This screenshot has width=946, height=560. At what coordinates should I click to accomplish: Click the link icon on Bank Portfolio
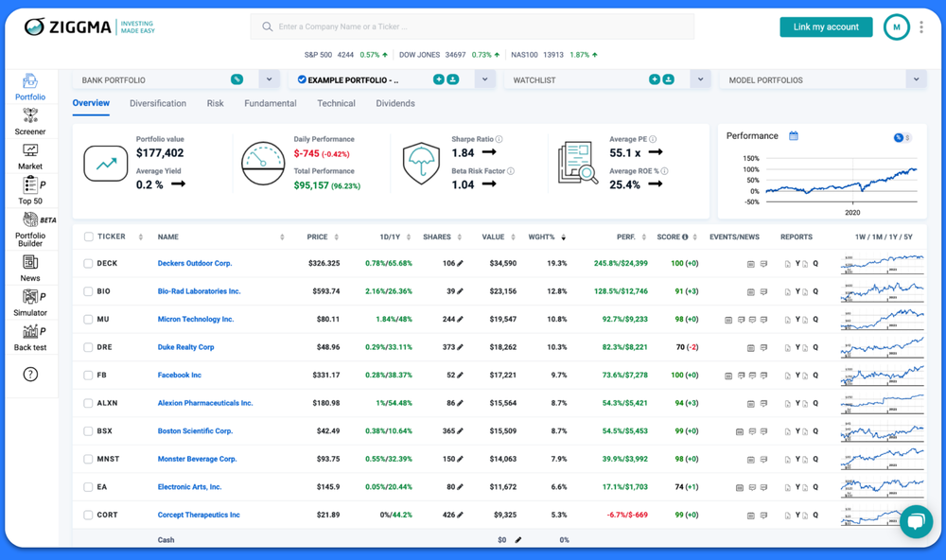(x=237, y=79)
